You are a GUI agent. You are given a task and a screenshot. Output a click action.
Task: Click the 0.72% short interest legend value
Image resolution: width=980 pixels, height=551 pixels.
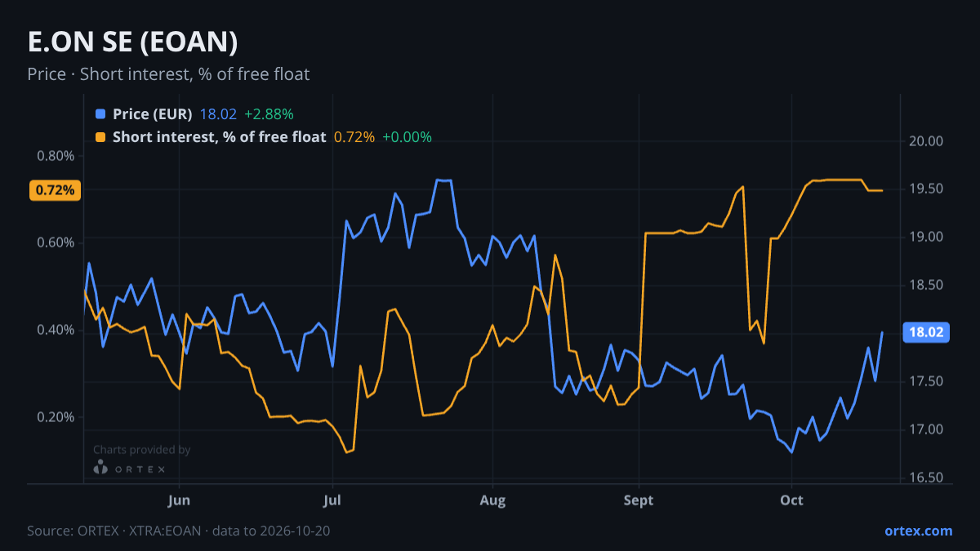click(x=354, y=137)
